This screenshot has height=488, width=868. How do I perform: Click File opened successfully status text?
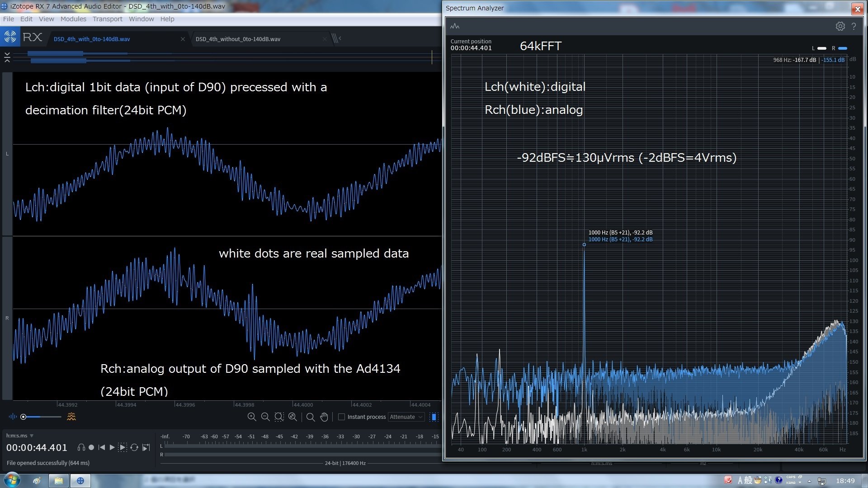point(48,463)
